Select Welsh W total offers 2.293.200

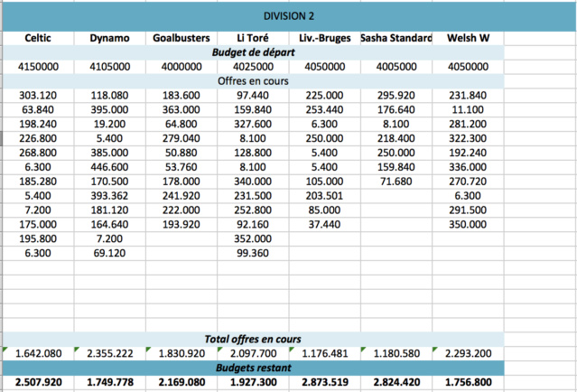click(468, 353)
